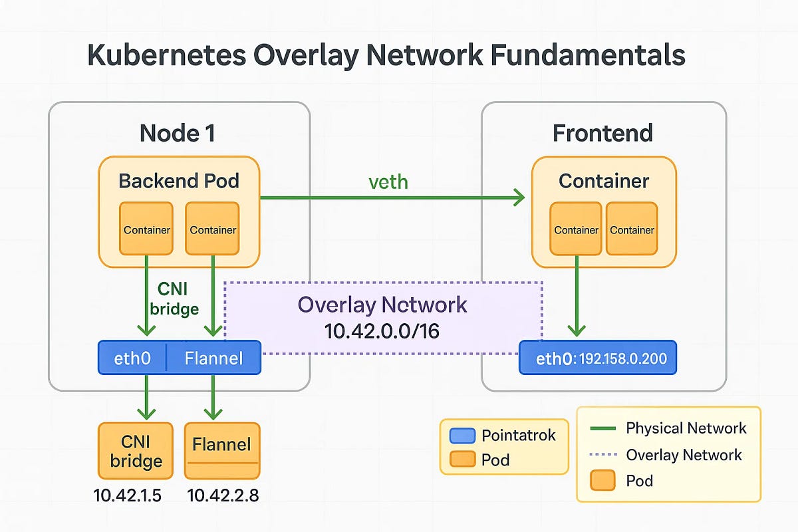Expand the Overlay Network 10.42.0.0/16 panel
This screenshot has height=532, width=798.
click(x=383, y=314)
